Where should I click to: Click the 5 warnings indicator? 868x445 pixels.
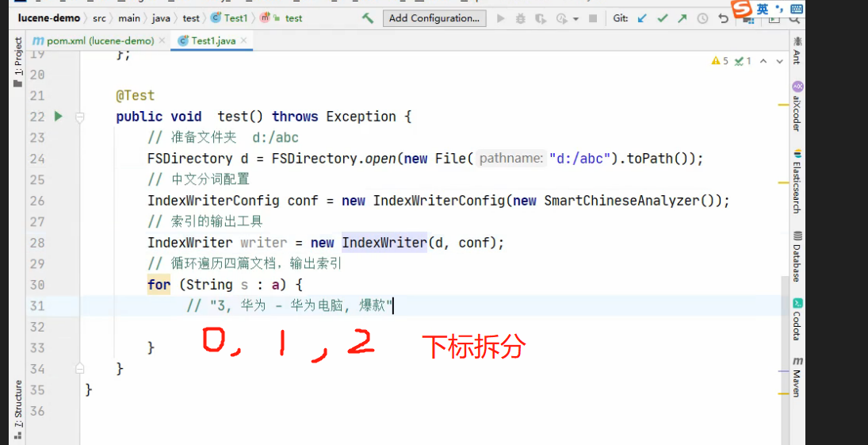point(720,61)
